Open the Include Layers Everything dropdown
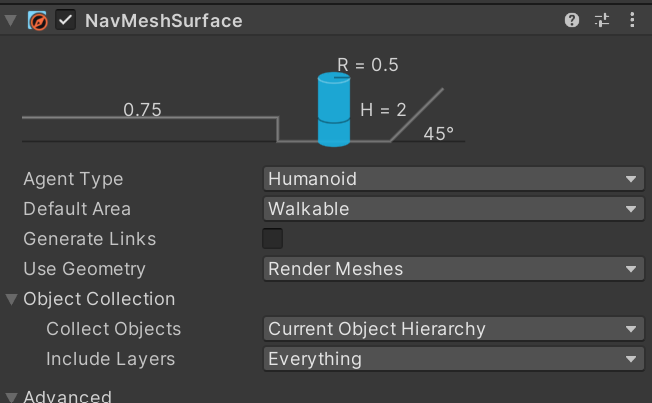This screenshot has width=652, height=403. pos(454,358)
